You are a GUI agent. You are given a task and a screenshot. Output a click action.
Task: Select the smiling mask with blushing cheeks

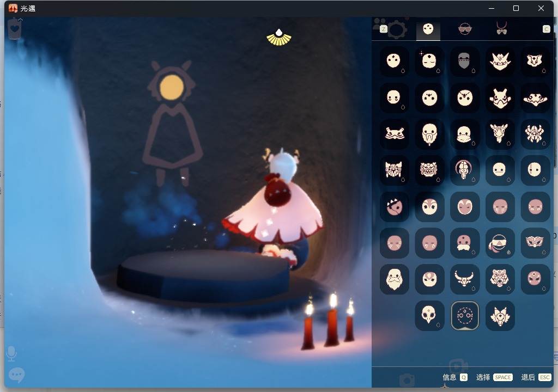tap(394, 97)
